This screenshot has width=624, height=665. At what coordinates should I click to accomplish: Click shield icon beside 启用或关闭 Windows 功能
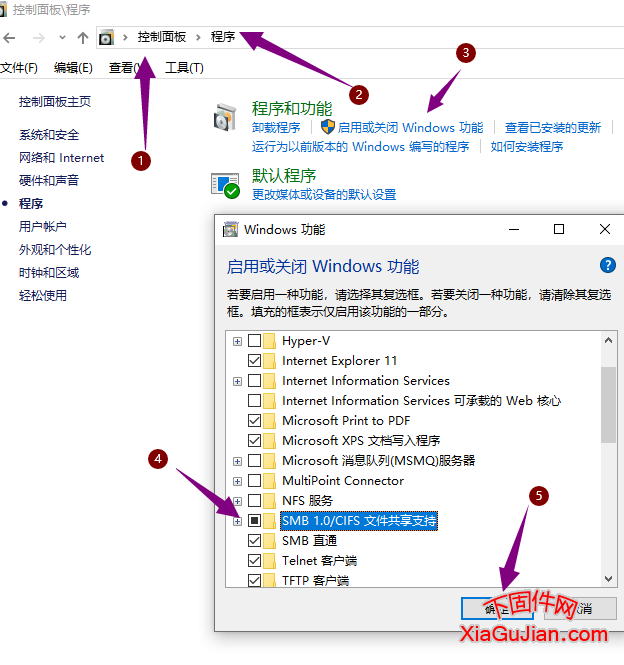coord(327,127)
